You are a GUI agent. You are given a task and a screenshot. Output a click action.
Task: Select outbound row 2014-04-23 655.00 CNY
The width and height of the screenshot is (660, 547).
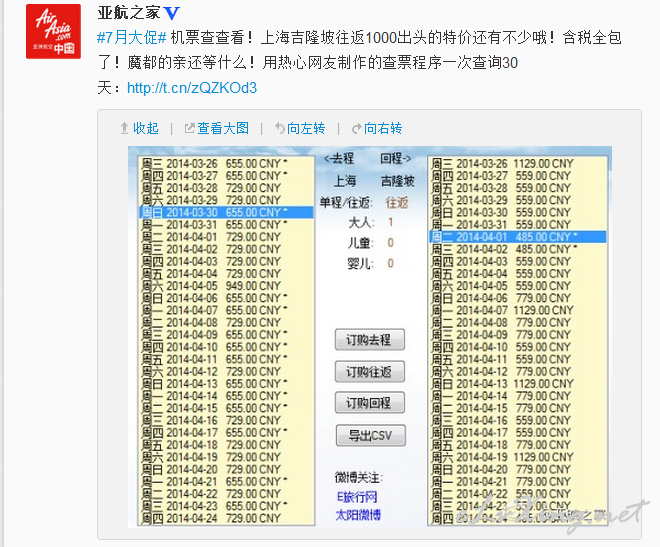pyautogui.click(x=226, y=505)
